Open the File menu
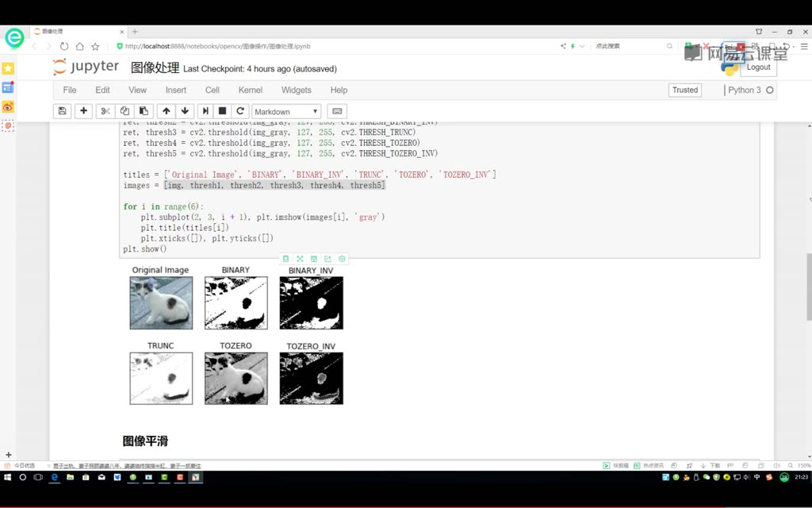The image size is (812, 508). point(70,90)
